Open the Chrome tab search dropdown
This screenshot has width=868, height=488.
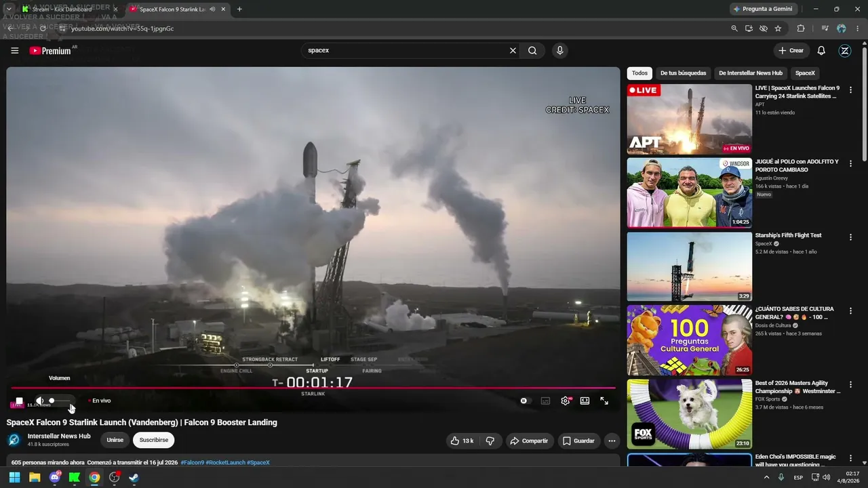[x=9, y=9]
